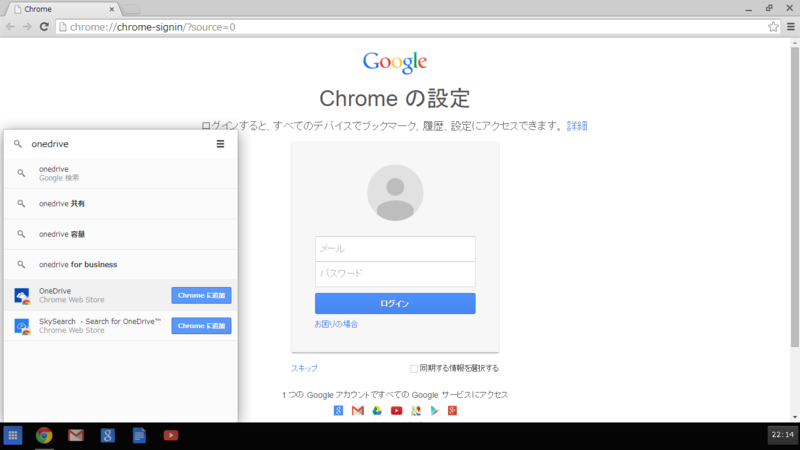
Task: Click the スキップ skip link
Action: tap(304, 368)
